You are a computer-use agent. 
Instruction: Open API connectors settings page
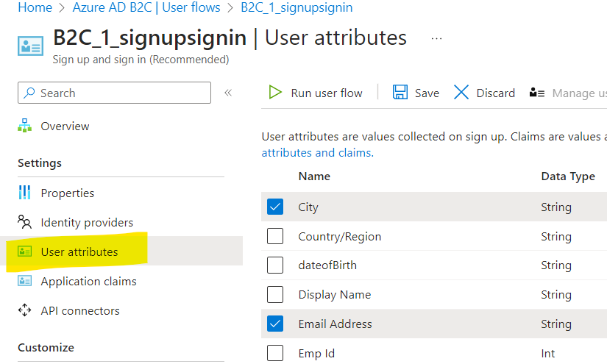(80, 310)
